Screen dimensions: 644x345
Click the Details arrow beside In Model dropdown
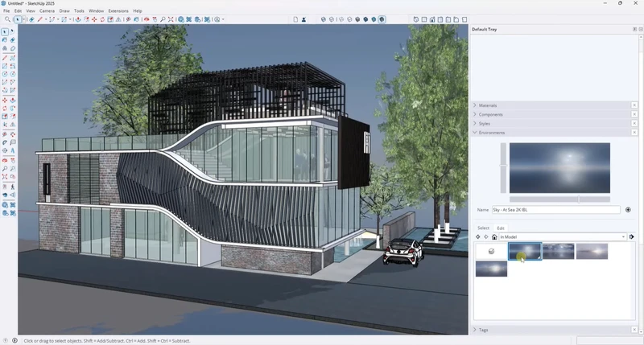click(631, 236)
